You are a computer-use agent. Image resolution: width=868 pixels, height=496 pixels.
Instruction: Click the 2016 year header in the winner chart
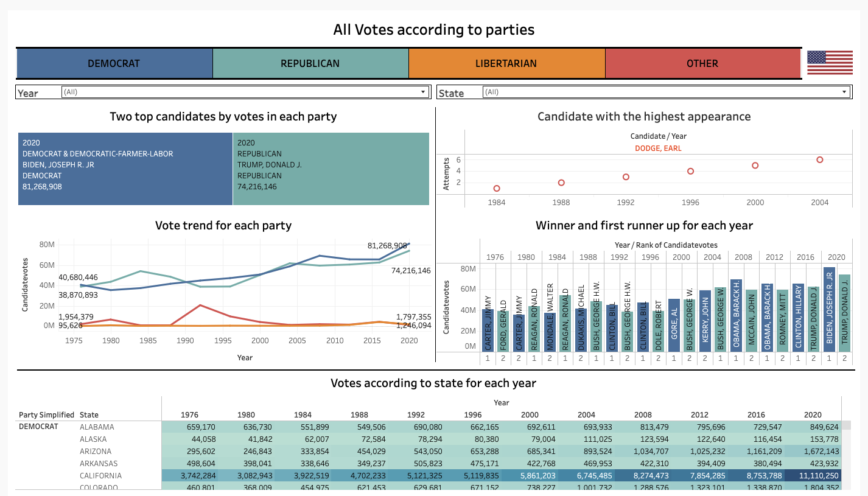[805, 257]
